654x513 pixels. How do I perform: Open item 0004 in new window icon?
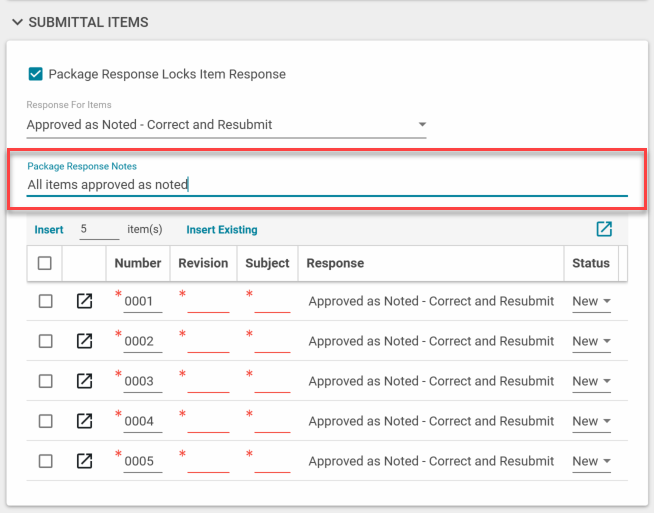coord(85,421)
